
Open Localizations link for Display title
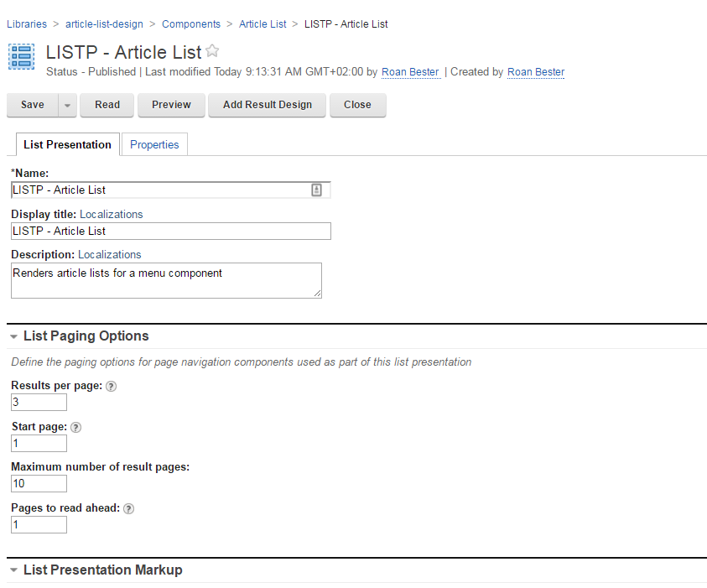point(112,215)
